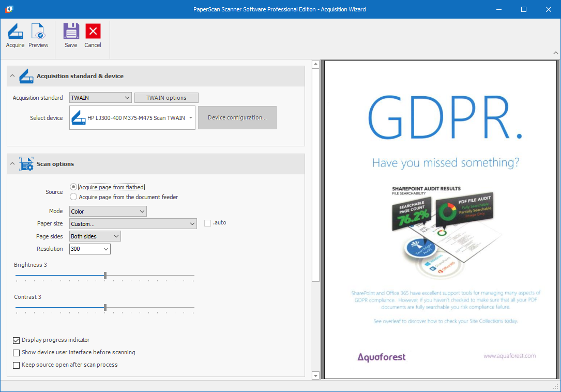Uncheck Display progress indicator
This screenshot has width=561, height=392.
16,340
